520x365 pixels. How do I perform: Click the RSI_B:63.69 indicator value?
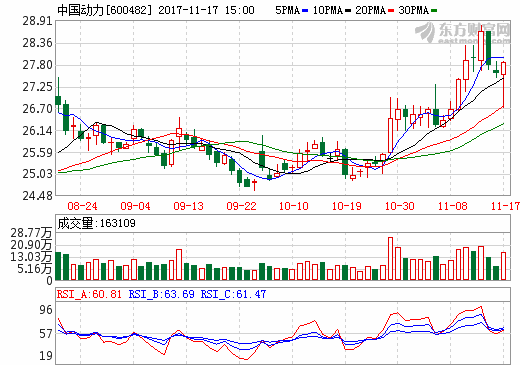pos(161,294)
